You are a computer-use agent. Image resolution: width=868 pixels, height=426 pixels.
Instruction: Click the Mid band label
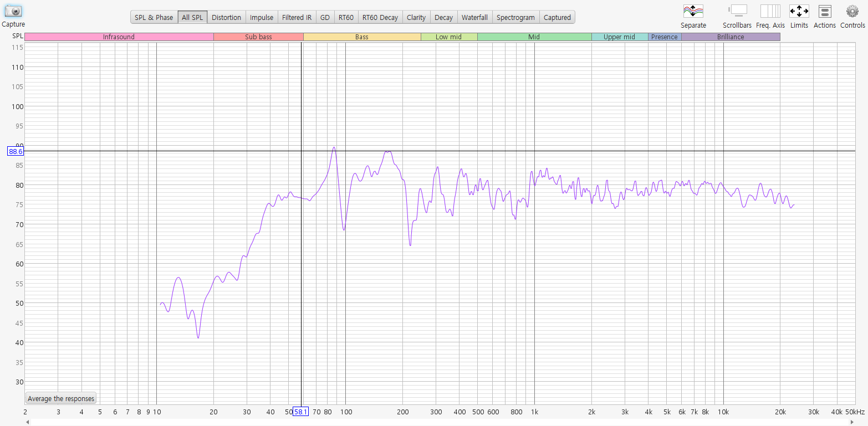(534, 37)
